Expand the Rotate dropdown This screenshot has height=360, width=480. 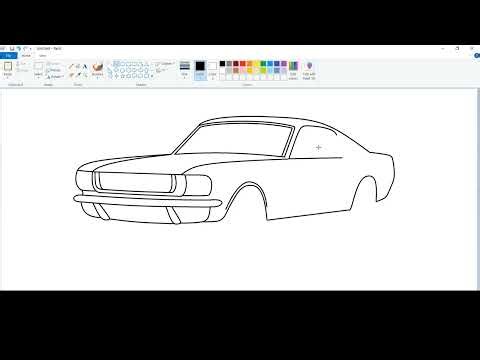[x=55, y=77]
